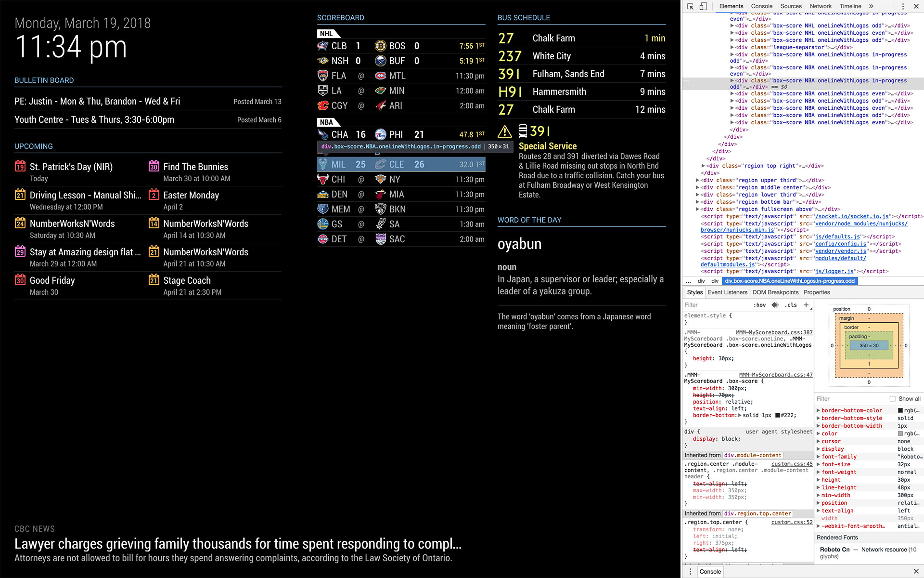Click the Miami Heat logo
Viewport: 924px width, 578px height.
pyautogui.click(x=381, y=194)
